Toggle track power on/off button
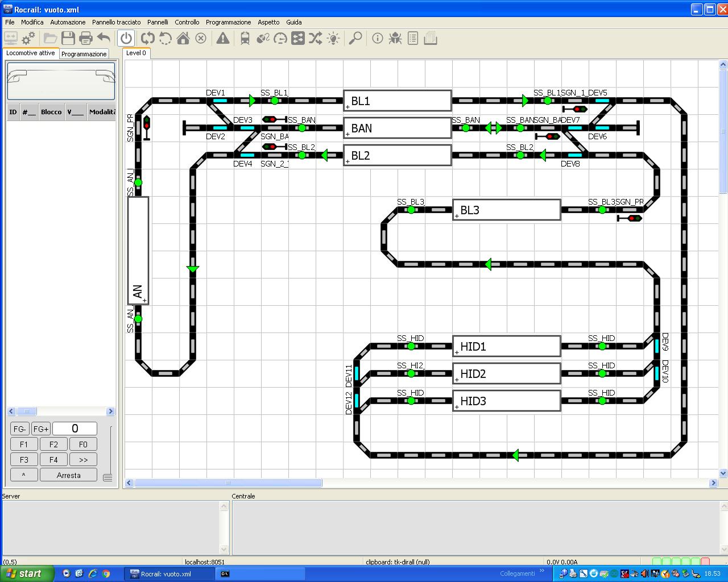The image size is (728, 582). (126, 38)
